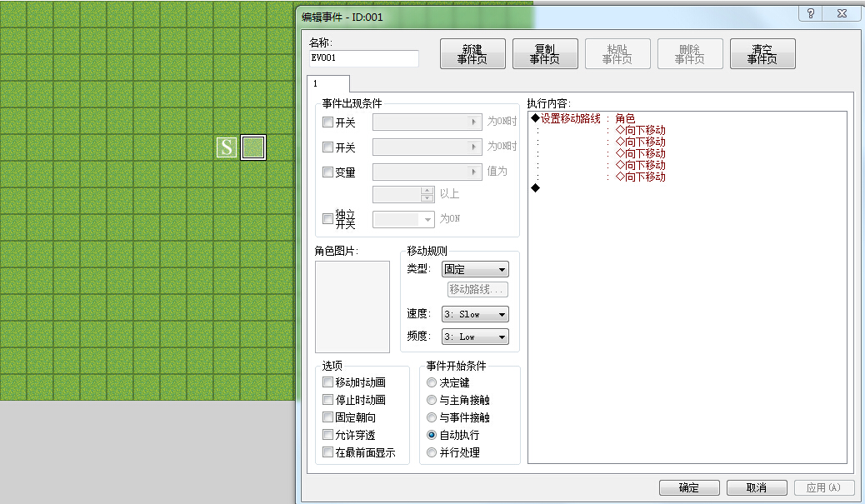Click the 新建事件页 button
The height and width of the screenshot is (504, 865).
point(472,54)
